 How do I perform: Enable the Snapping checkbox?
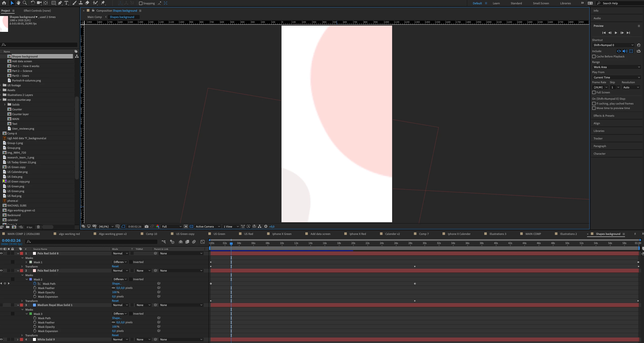[x=141, y=3]
